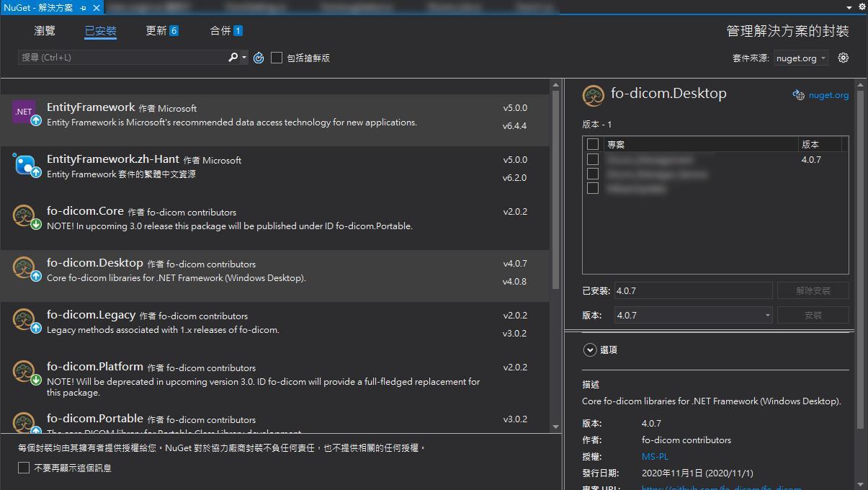This screenshot has height=490, width=868.
Task: Click the refresh packages icon
Action: pyautogui.click(x=259, y=58)
